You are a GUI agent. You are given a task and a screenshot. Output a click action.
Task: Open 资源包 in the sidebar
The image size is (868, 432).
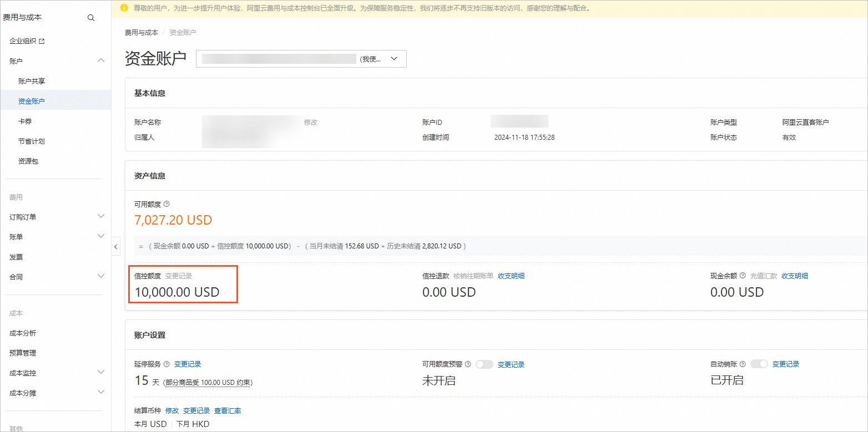[28, 161]
